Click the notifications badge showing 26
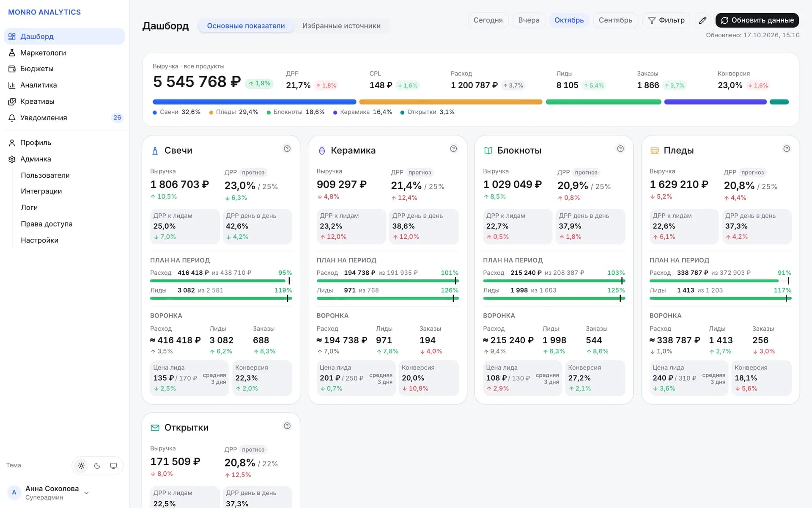This screenshot has height=508, width=812. pyautogui.click(x=117, y=118)
